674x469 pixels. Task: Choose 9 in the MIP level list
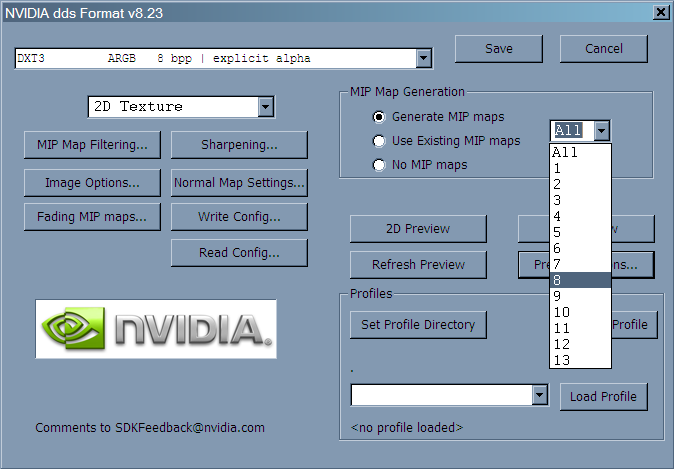[580, 296]
